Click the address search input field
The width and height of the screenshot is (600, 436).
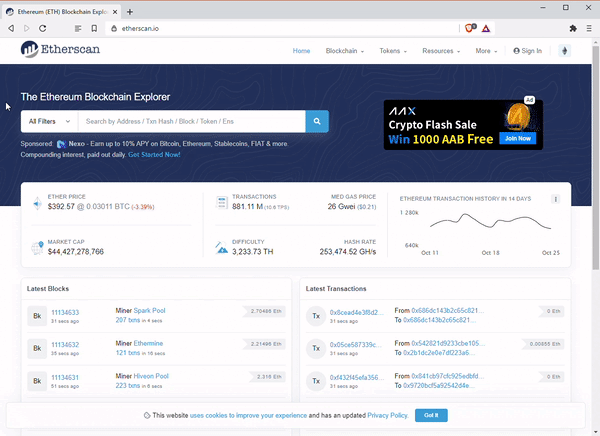coord(192,121)
